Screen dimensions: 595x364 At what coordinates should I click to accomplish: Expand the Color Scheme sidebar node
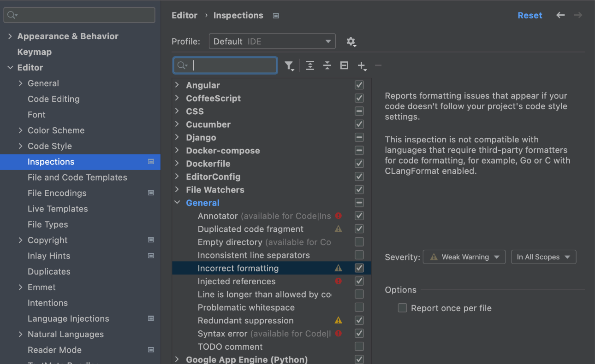click(x=20, y=130)
